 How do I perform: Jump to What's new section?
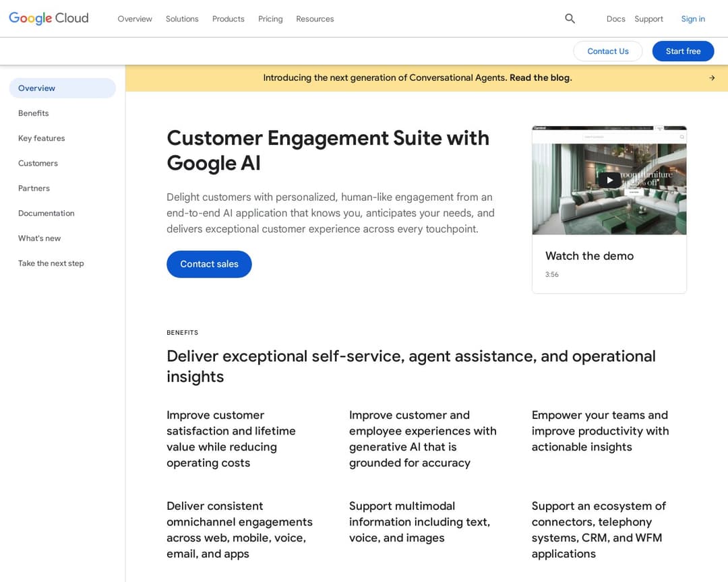pyautogui.click(x=40, y=238)
